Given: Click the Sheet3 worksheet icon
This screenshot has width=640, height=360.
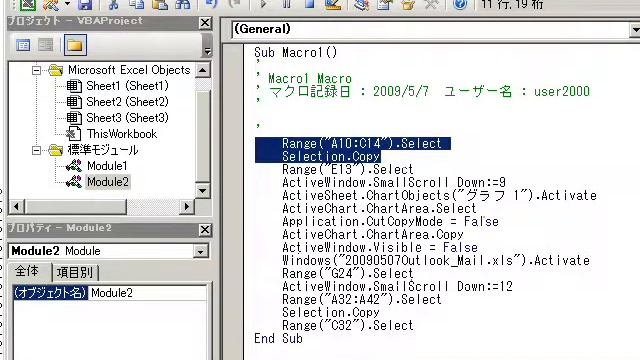Looking at the screenshot, I should tap(73, 118).
